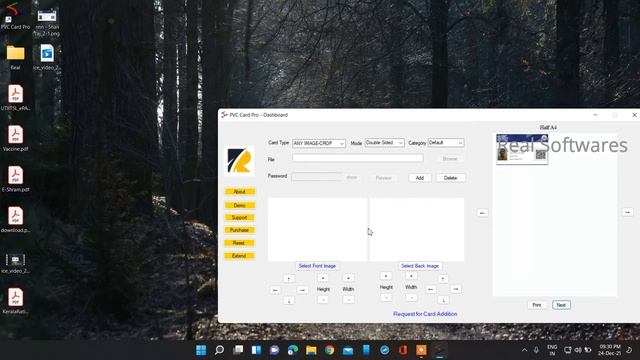Viewport: 640px width, 360px height.
Task: Click the empty back image preview box
Action: [x=417, y=229]
